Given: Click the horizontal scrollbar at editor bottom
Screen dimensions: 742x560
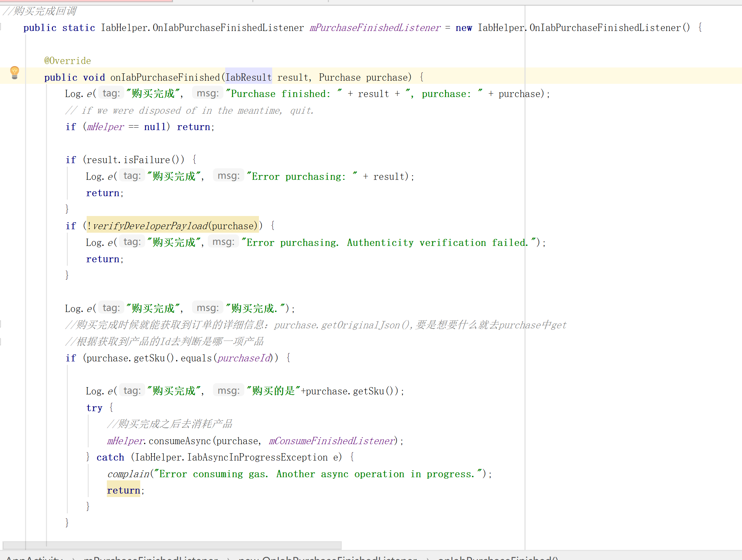Looking at the screenshot, I should coord(172,545).
